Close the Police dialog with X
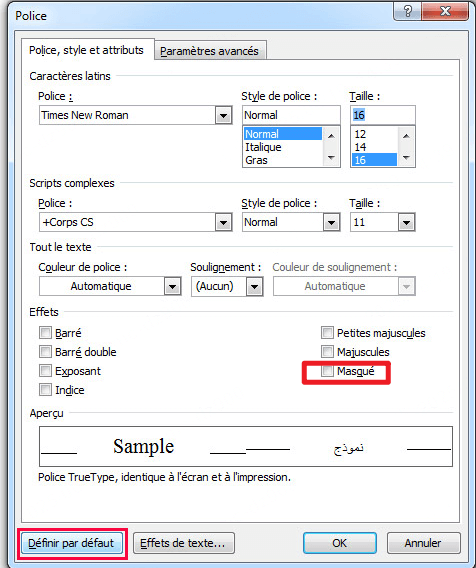This screenshot has width=476, height=568. click(445, 11)
